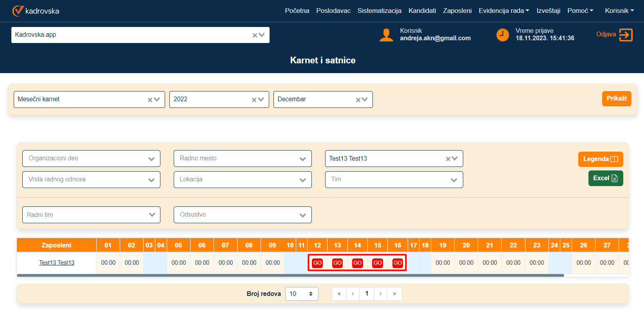
Task: Expand the Organizacioni deo dropdown
Action: pyautogui.click(x=151, y=159)
